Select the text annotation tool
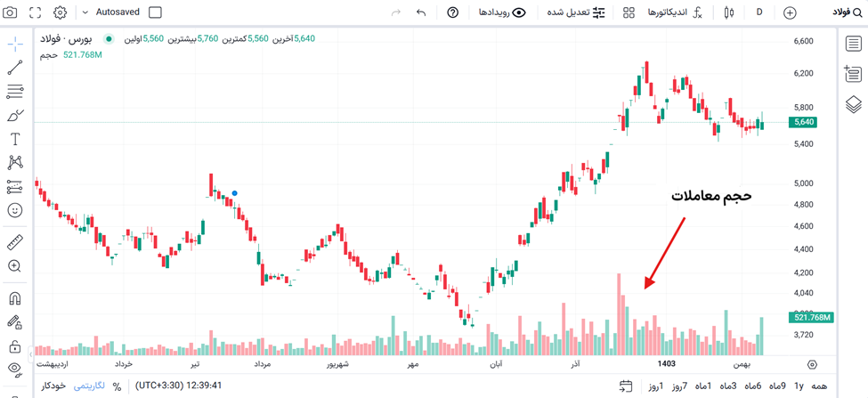This screenshot has width=868, height=398. tap(15, 139)
